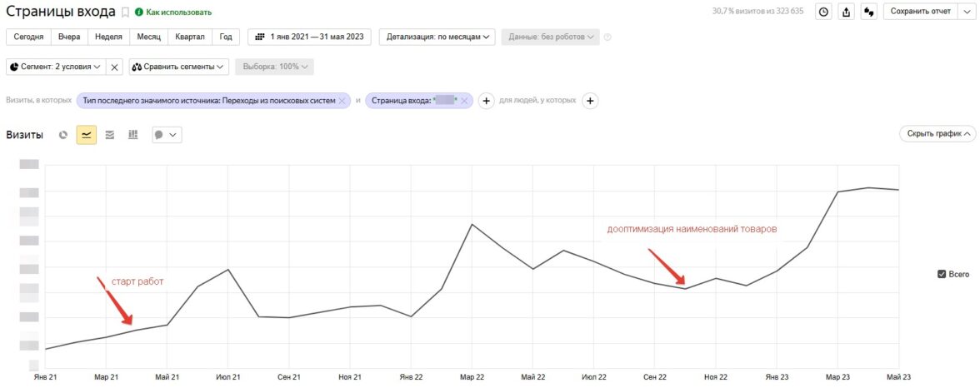Select the Вчера period
The height and width of the screenshot is (388, 980).
click(x=69, y=37)
